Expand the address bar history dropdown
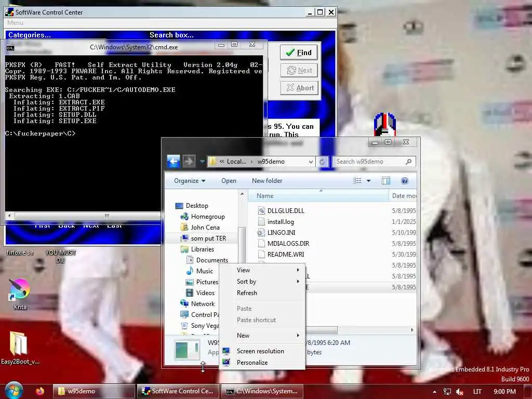The width and height of the screenshot is (532, 399). tap(311, 162)
